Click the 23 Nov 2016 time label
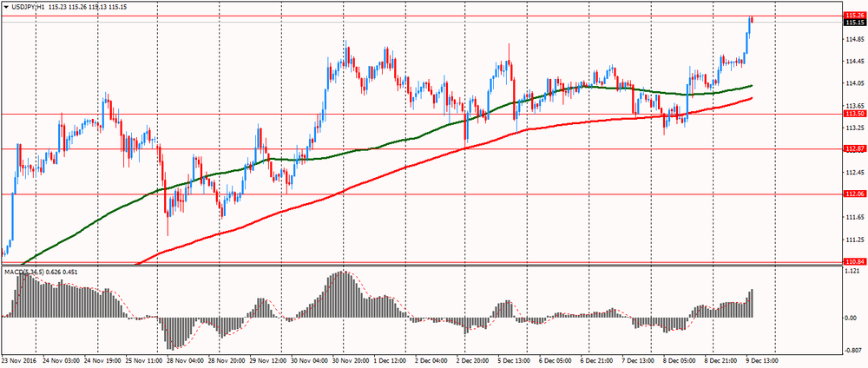This screenshot has width=868, height=368. click(x=19, y=359)
